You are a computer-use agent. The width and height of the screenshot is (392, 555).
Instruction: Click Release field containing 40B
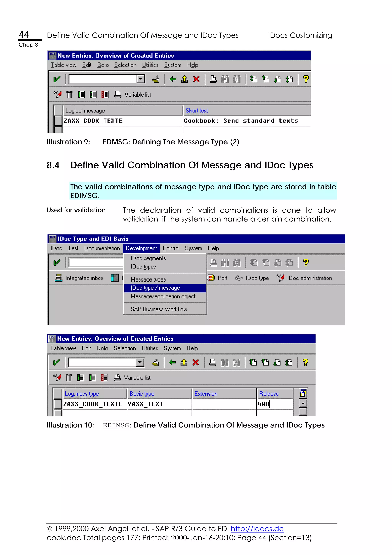275,404
